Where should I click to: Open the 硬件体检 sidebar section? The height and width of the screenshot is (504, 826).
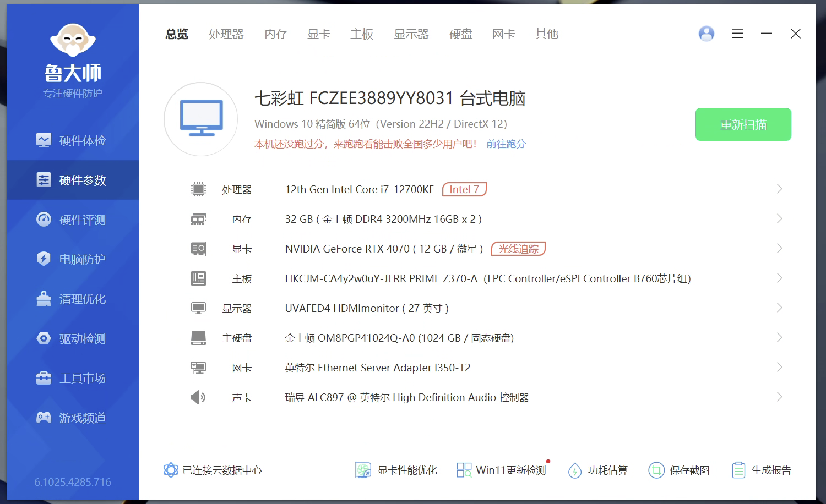click(x=72, y=141)
